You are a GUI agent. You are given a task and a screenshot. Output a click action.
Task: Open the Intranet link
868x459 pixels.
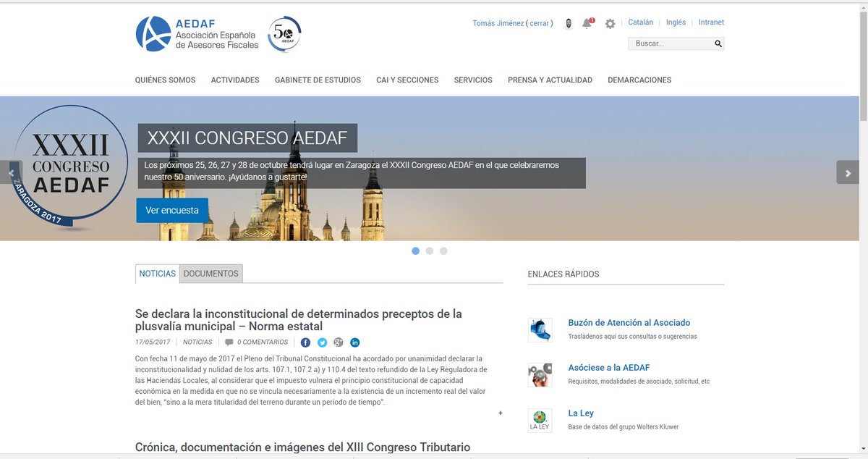point(711,22)
